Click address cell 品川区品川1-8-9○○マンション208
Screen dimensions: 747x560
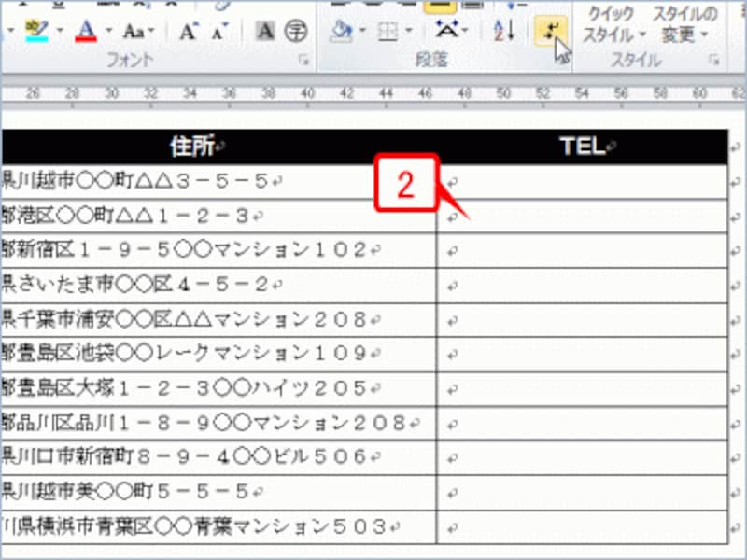pos(218,423)
